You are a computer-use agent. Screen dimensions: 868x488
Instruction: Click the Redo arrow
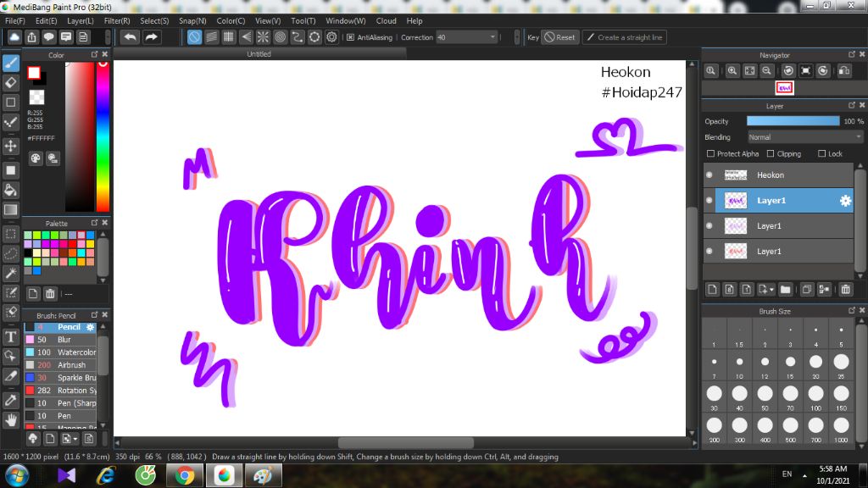151,37
